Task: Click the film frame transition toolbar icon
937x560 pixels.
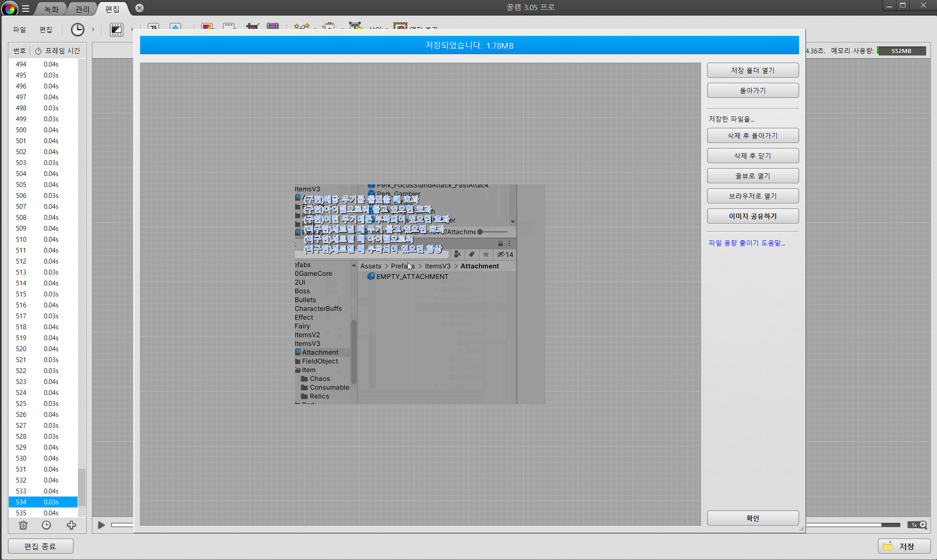Action: [116, 29]
